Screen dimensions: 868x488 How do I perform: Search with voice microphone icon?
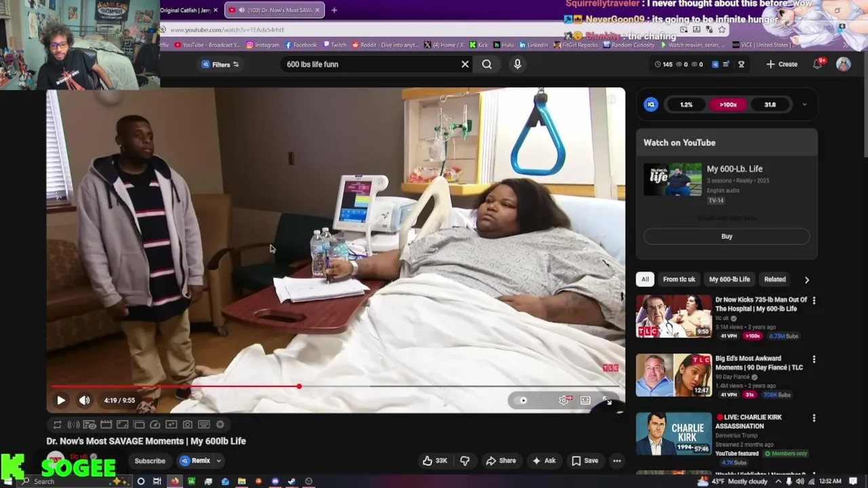(x=517, y=64)
